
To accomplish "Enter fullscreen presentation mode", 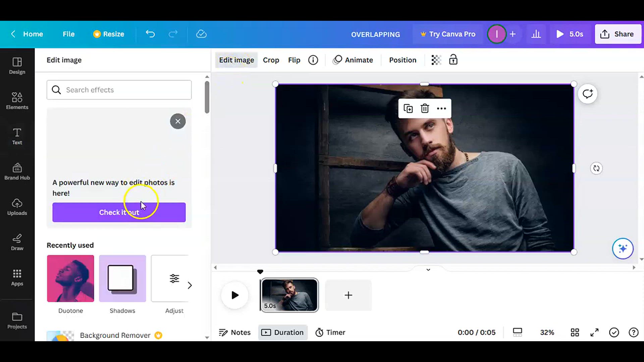I will click(594, 332).
